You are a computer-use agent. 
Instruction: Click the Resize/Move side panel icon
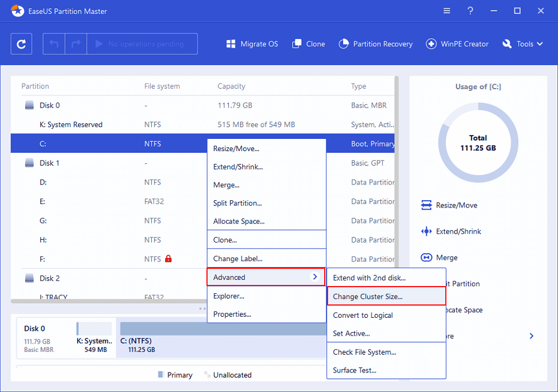coord(426,205)
